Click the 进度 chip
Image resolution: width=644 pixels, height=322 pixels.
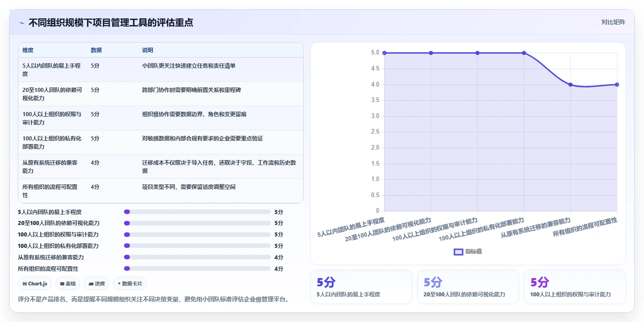click(x=97, y=284)
